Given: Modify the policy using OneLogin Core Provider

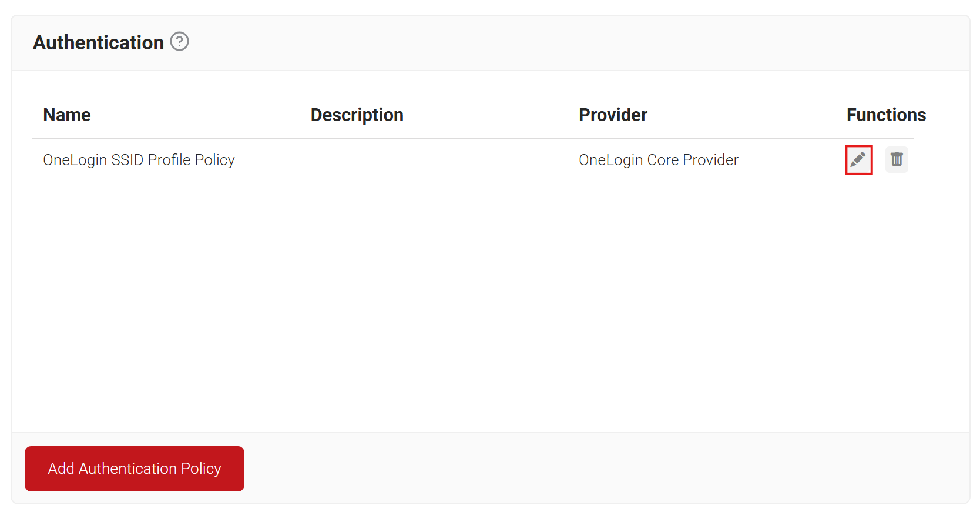Looking at the screenshot, I should click(858, 159).
